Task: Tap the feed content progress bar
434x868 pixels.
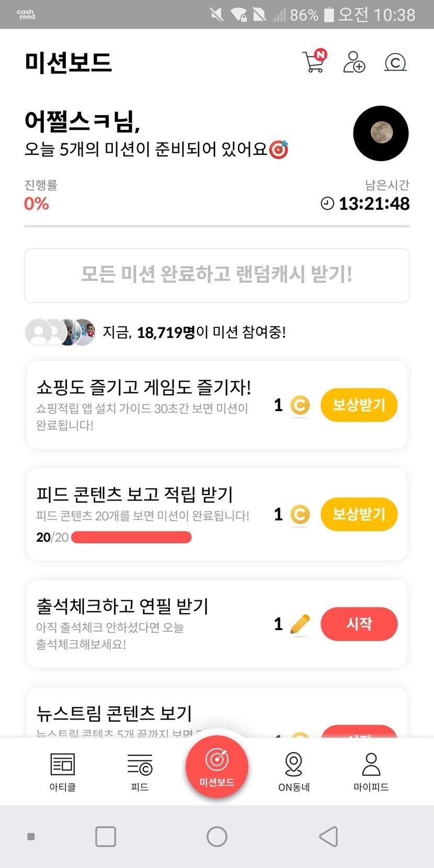Action: 131,538
